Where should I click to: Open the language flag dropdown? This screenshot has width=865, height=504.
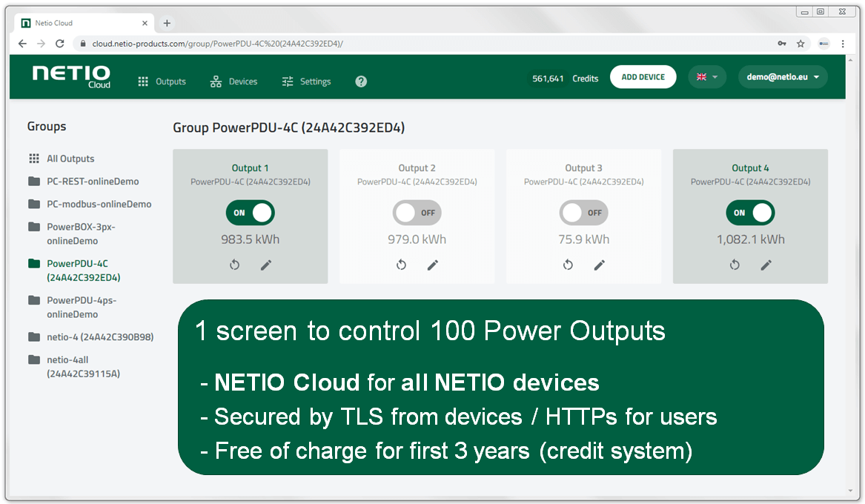click(706, 77)
